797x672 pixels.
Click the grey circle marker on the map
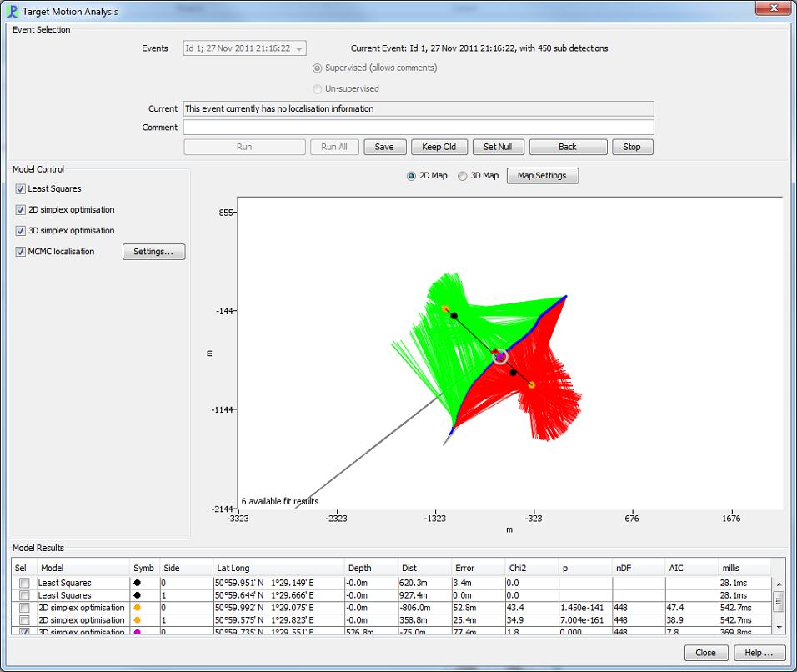500,357
